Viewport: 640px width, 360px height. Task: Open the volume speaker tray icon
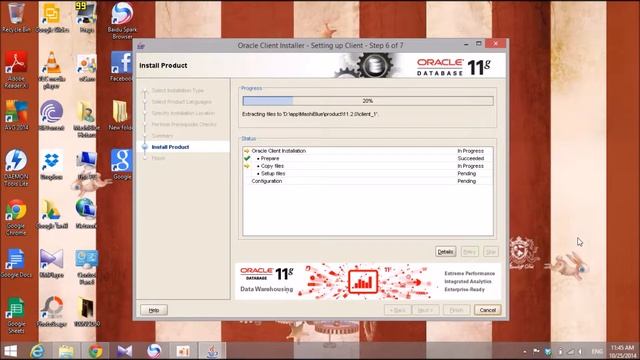point(580,351)
